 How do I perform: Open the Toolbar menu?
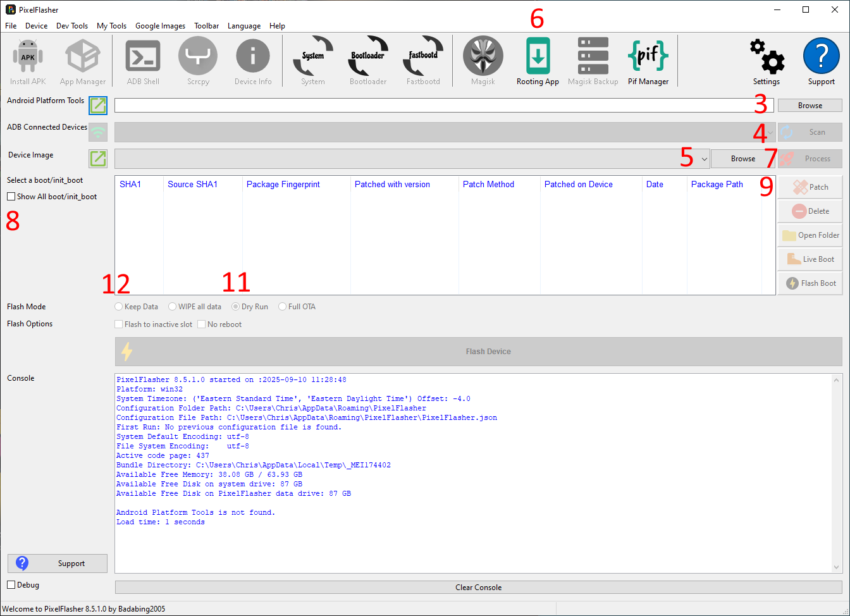click(x=206, y=26)
